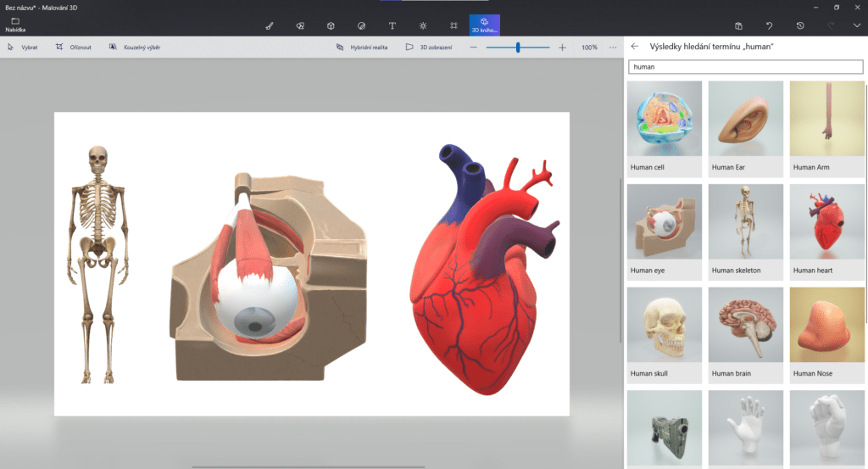Select the Brushes tool

[270, 25]
